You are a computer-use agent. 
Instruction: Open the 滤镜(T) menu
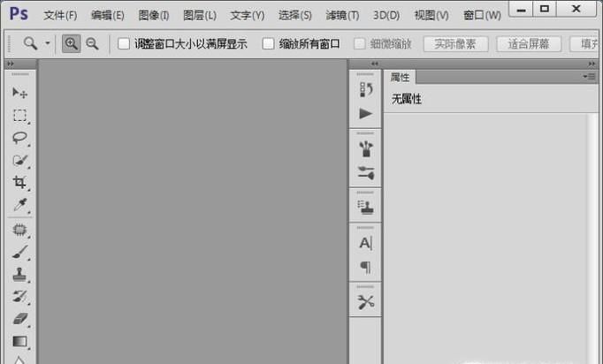tap(343, 15)
